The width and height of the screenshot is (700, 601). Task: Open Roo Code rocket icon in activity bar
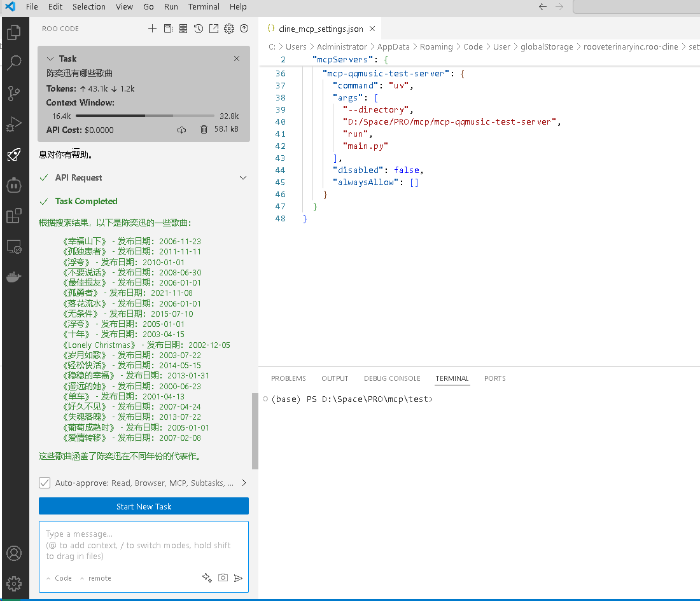click(x=14, y=154)
